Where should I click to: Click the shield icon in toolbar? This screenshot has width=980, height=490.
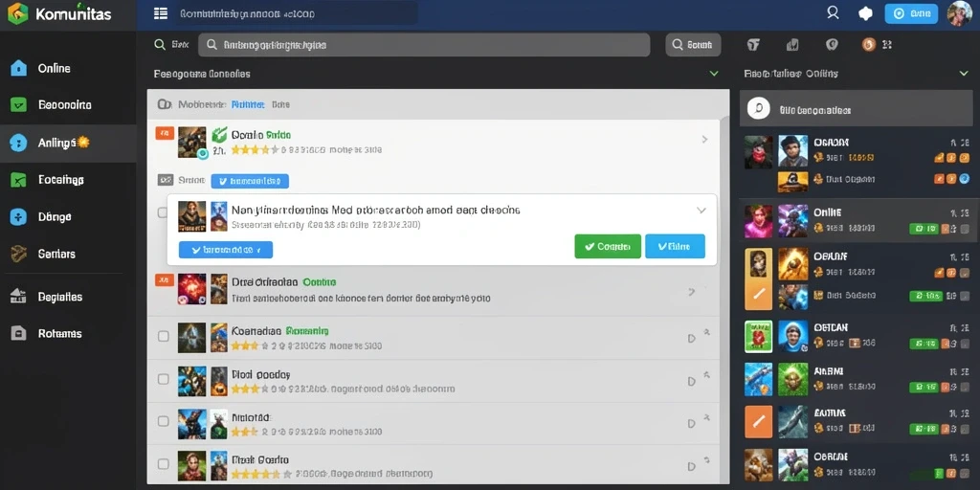tap(832, 44)
